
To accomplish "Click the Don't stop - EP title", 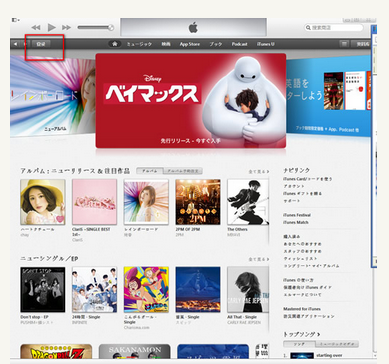I will pos(34,317).
